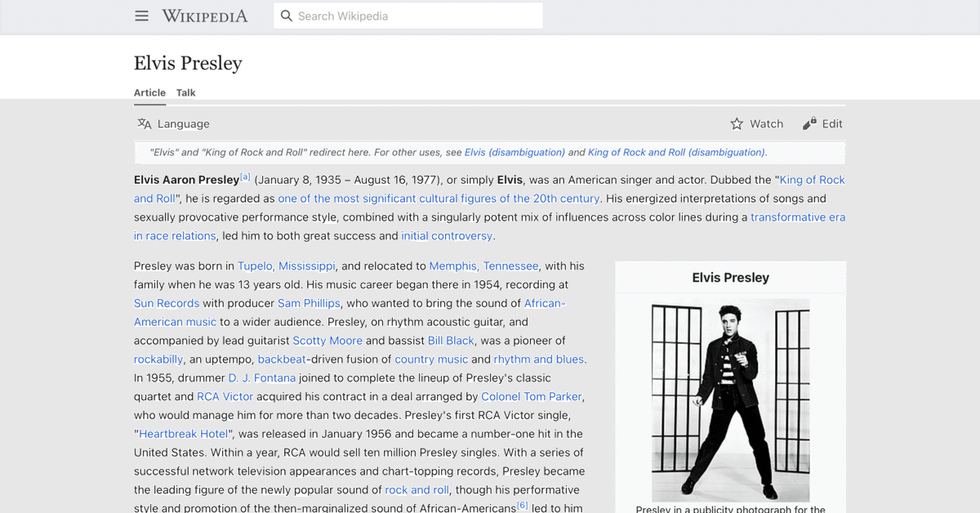Follow the 'initial controversy' link
This screenshot has width=980, height=513.
pos(447,236)
